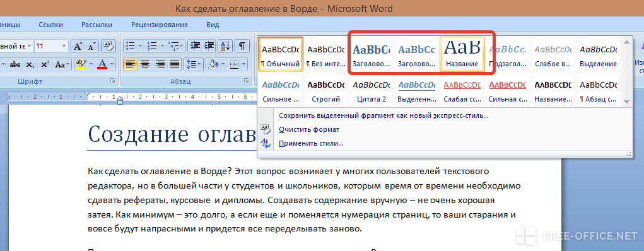Apply the Цитата 2 style
Image resolution: width=644 pixels, height=251 pixels.
[x=372, y=90]
